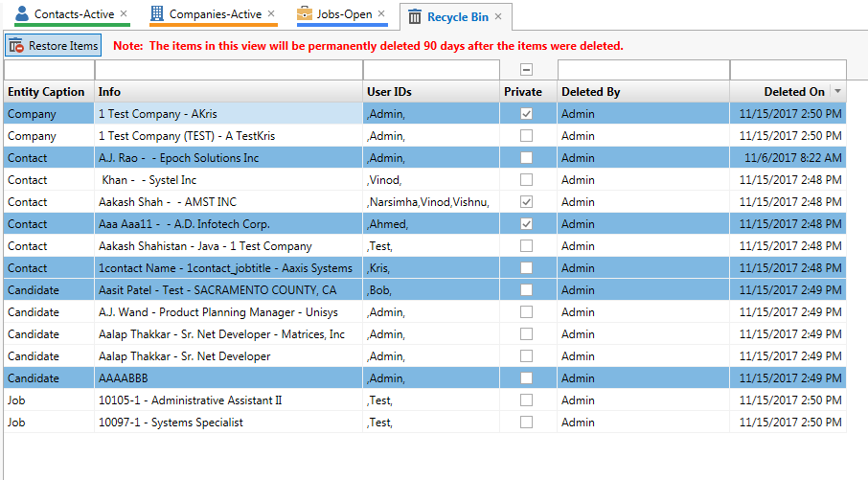Check Private for 1 Test Company (TEST)
This screenshot has width=868, height=480.
[526, 136]
